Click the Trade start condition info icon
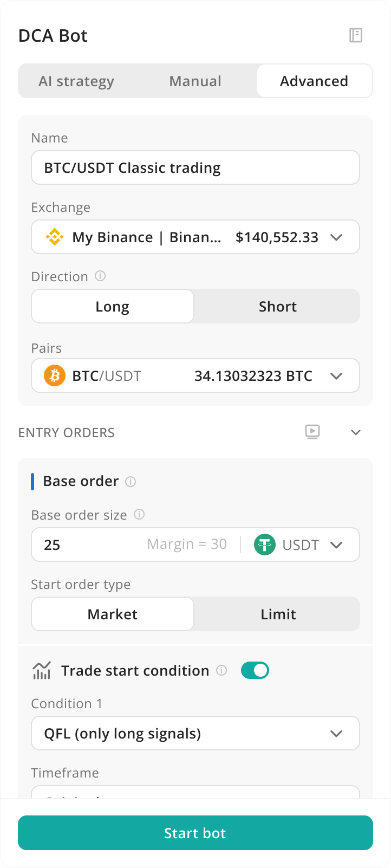The width and height of the screenshot is (391, 868). (221, 670)
